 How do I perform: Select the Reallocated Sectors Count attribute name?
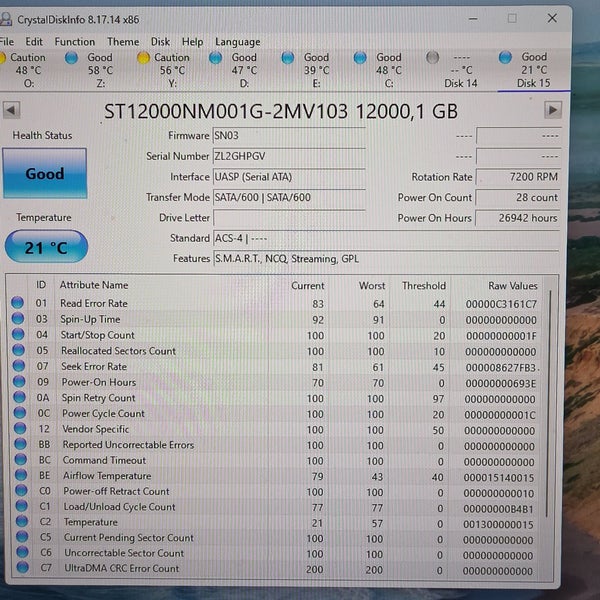[x=118, y=351]
